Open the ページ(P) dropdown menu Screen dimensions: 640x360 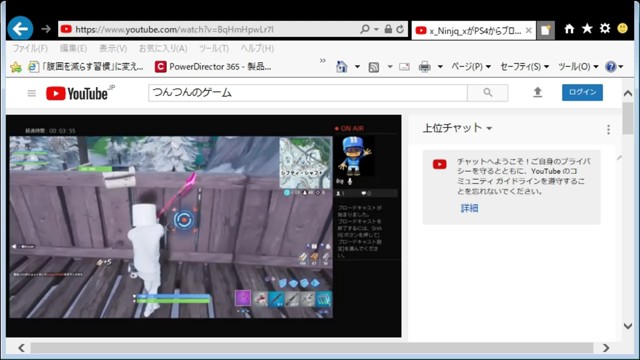[x=471, y=67]
